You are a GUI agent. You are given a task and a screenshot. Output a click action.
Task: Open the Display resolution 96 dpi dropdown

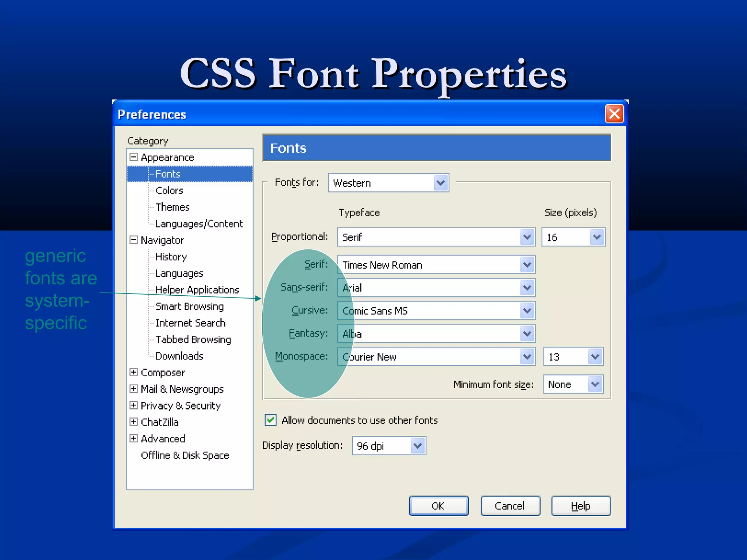click(418, 446)
